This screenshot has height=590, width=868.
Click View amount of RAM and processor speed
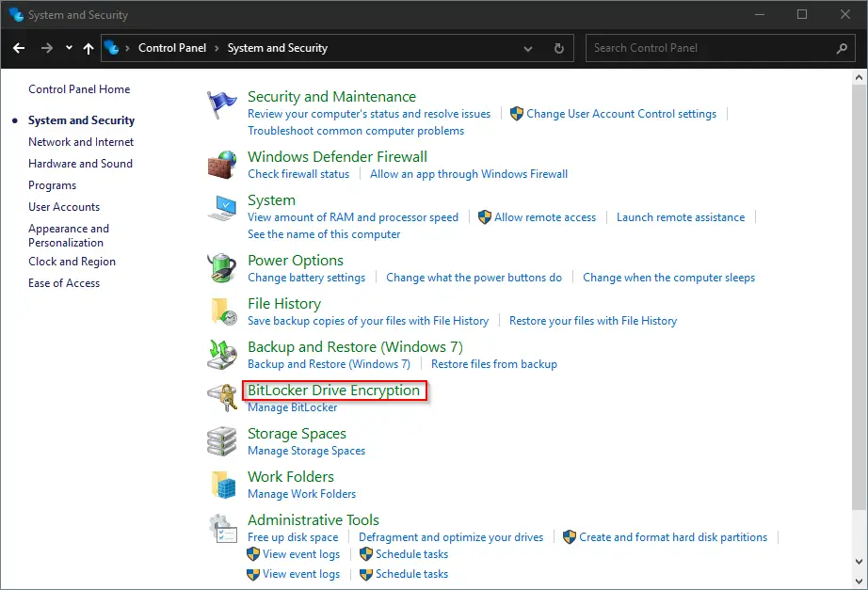(353, 217)
